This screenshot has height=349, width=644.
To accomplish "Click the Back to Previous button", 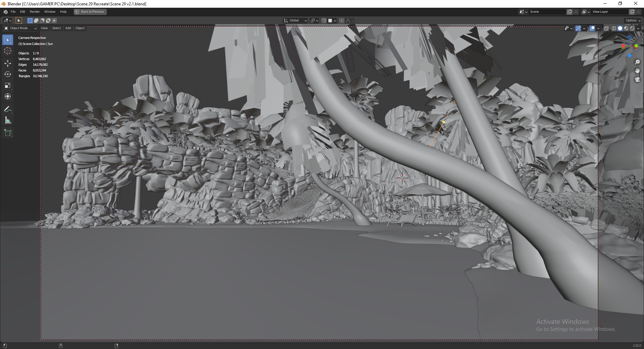I will (x=90, y=12).
